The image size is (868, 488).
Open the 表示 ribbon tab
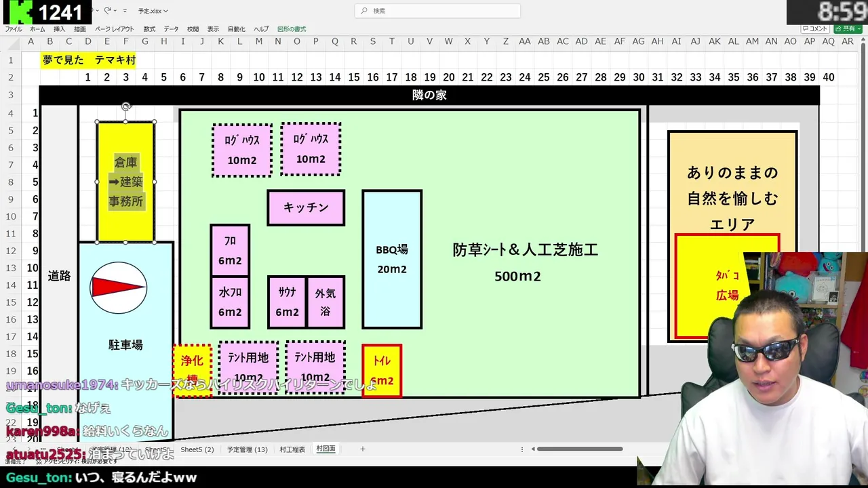coord(213,29)
